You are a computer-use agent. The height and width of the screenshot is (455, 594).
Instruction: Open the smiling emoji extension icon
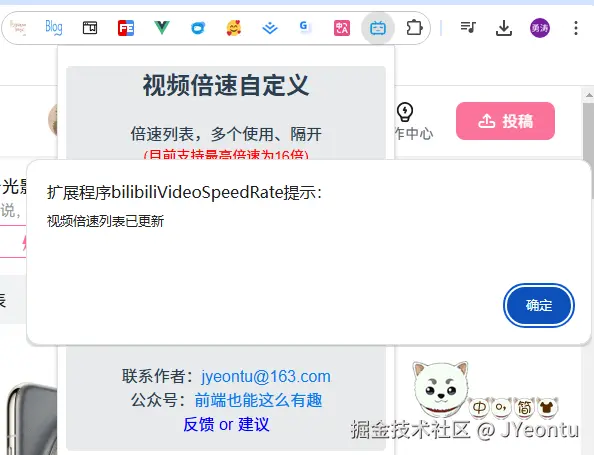click(234, 28)
